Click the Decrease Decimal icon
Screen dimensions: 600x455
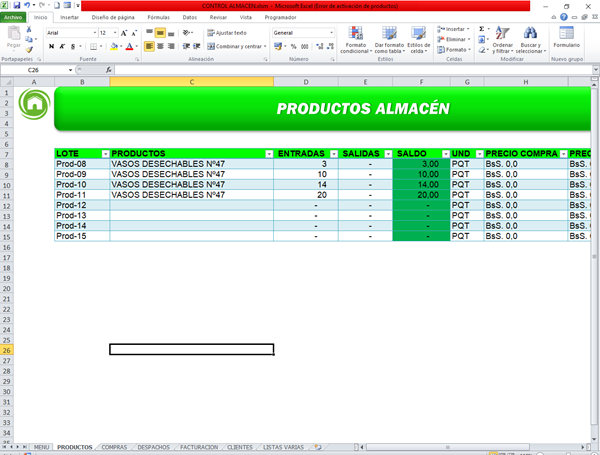(330, 47)
